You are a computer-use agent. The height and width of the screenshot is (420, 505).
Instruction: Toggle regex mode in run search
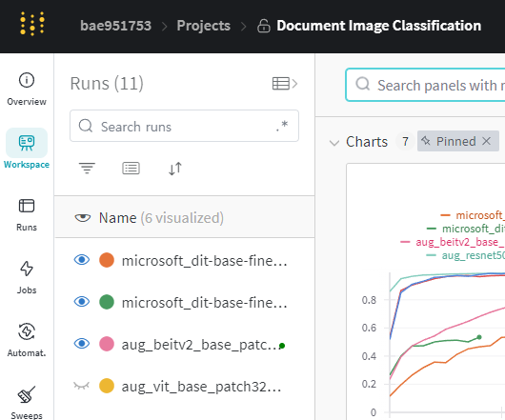(282, 126)
